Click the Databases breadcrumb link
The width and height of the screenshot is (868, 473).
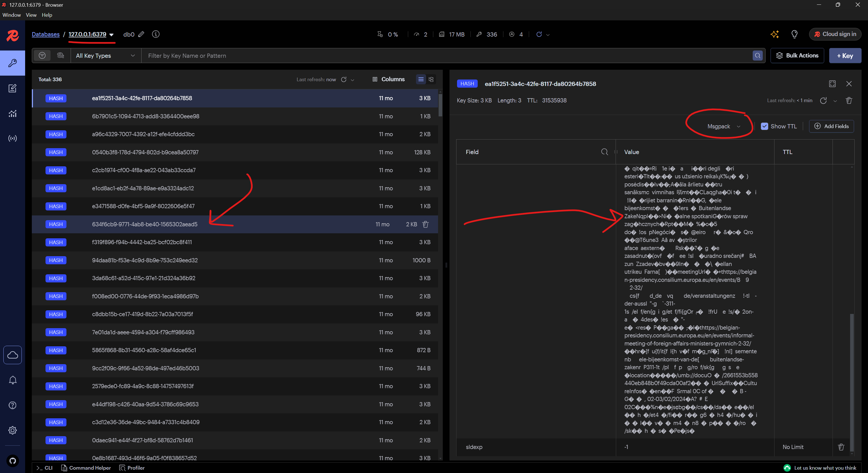point(46,34)
